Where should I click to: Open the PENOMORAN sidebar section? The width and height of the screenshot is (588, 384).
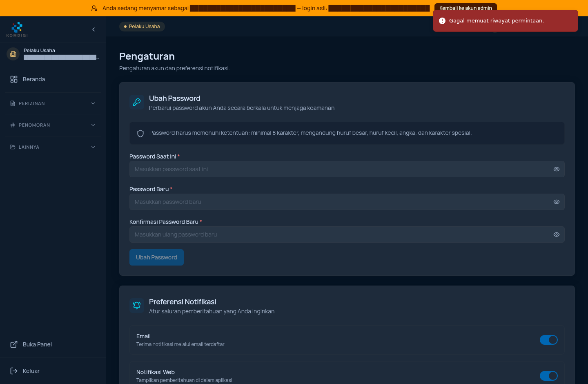(x=53, y=125)
